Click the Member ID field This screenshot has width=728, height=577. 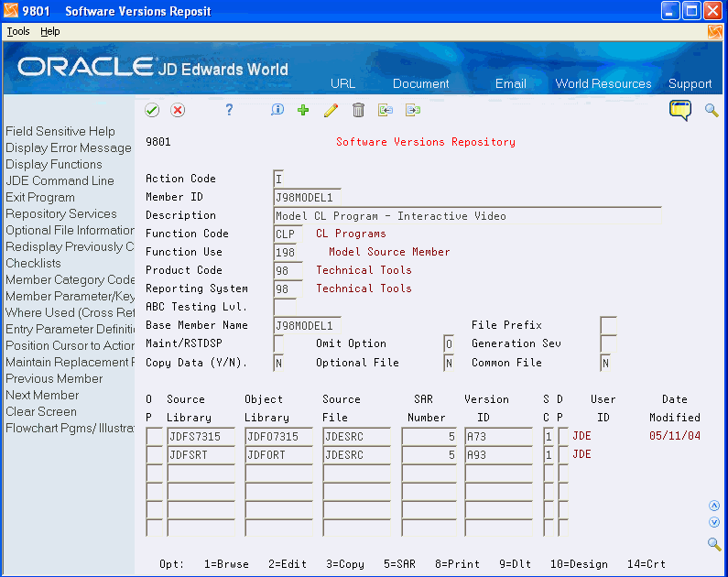coord(307,198)
